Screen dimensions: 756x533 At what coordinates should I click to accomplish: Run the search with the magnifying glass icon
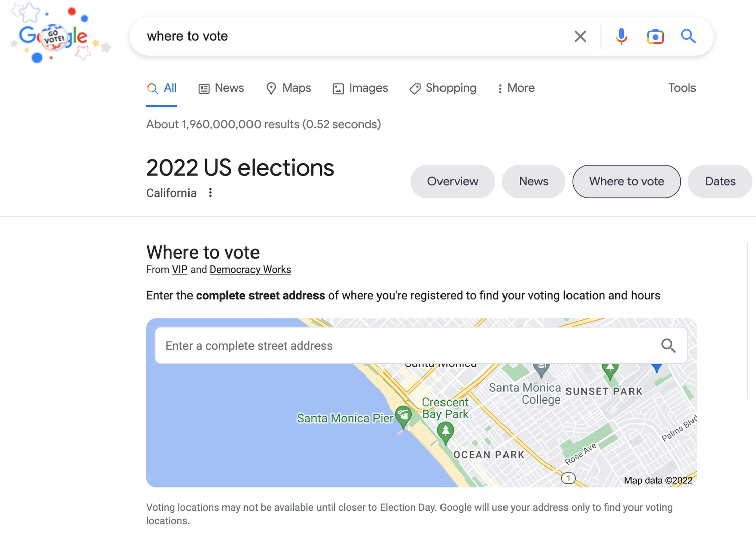pyautogui.click(x=688, y=36)
